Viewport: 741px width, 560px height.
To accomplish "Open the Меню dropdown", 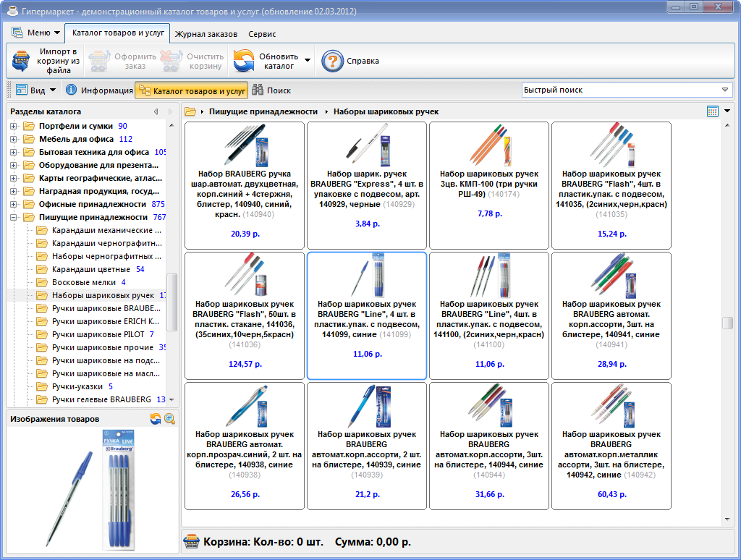I will point(36,33).
